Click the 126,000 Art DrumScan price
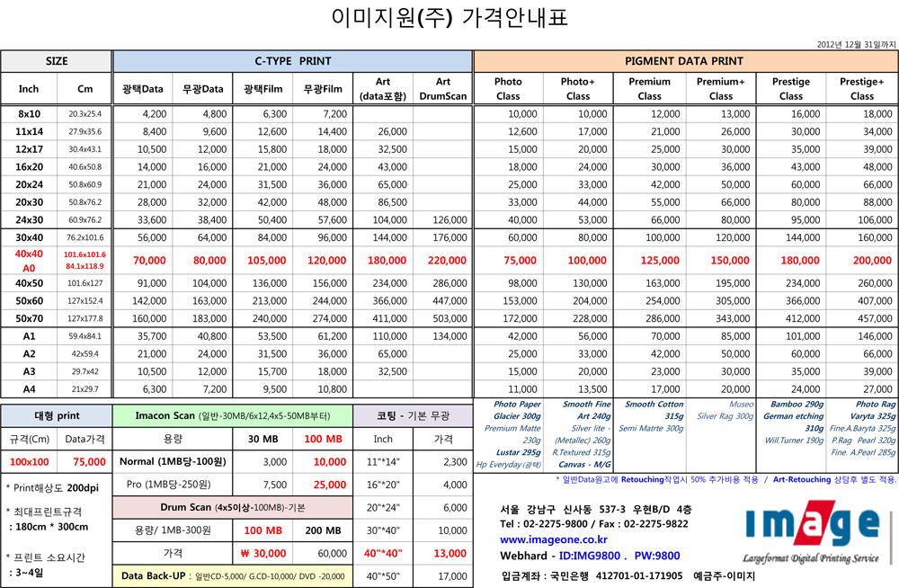 coord(449,219)
